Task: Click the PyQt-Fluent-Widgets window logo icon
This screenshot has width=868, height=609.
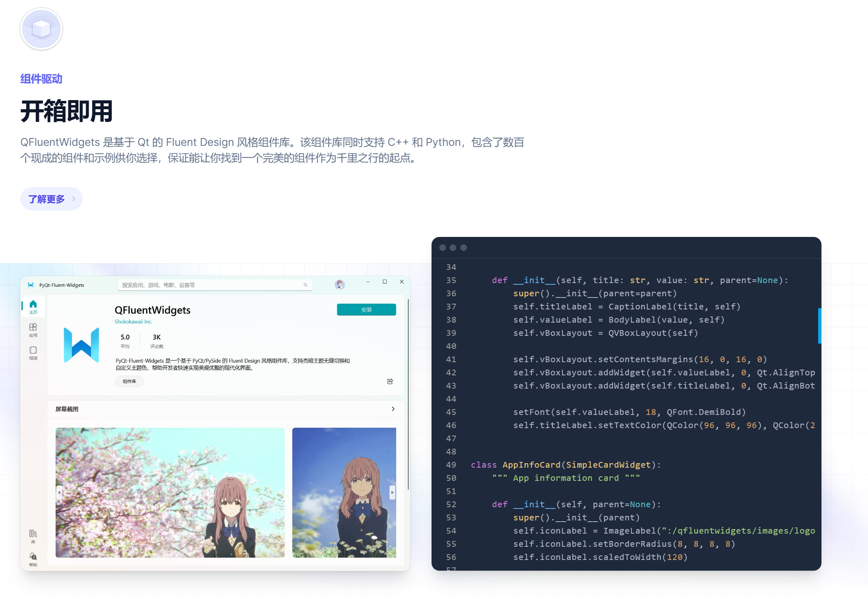Action: (x=30, y=285)
